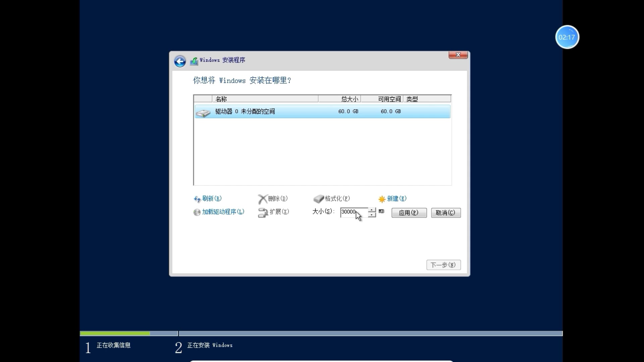The image size is (644, 362).
Task: Click the green setup progress bar
Action: tap(115, 334)
